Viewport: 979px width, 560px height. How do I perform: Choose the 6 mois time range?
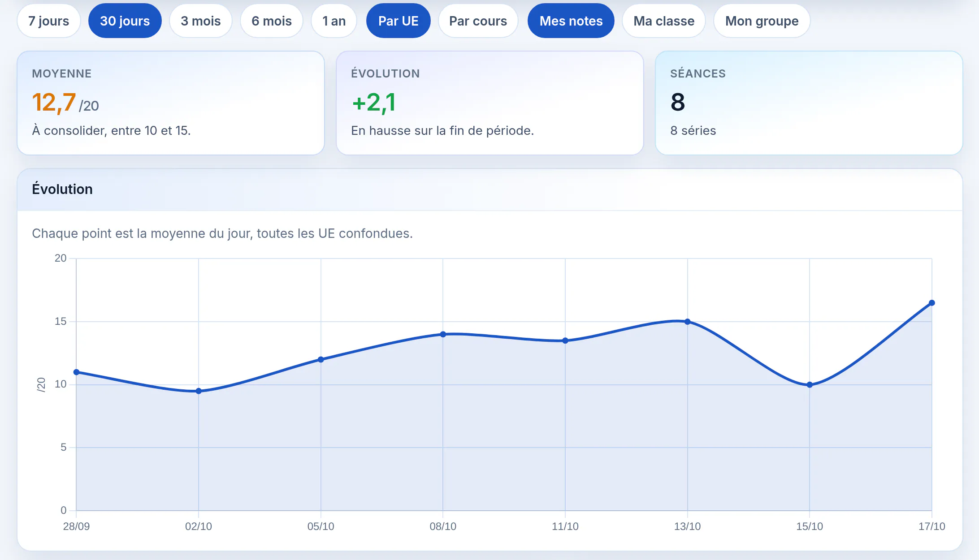(x=272, y=21)
